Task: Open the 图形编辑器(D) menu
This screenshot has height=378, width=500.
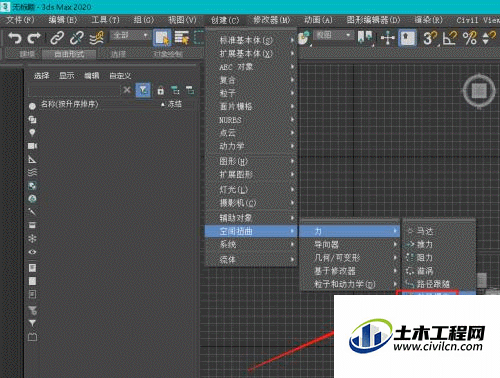Action: pos(373,20)
